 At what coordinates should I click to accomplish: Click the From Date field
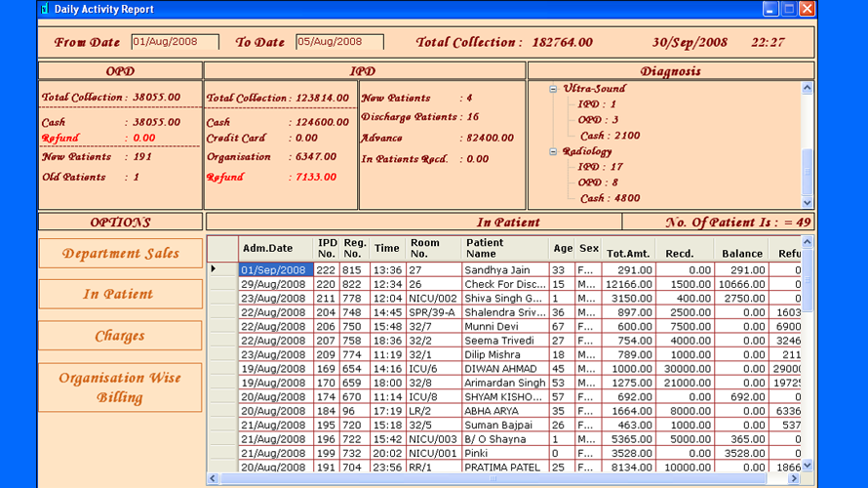[174, 42]
